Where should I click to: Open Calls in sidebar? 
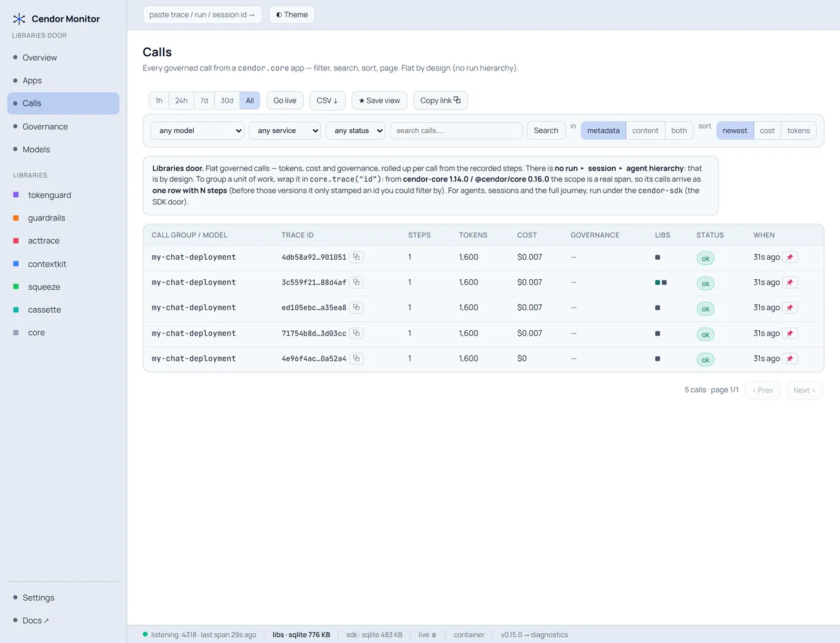[x=63, y=103]
